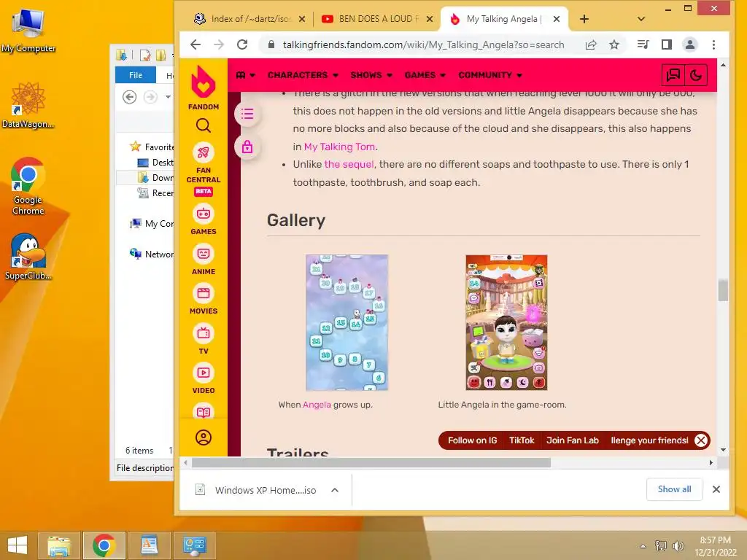Viewport: 747px width, 560px height.
Task: Click the scroll down arrow of page
Action: pos(723,450)
